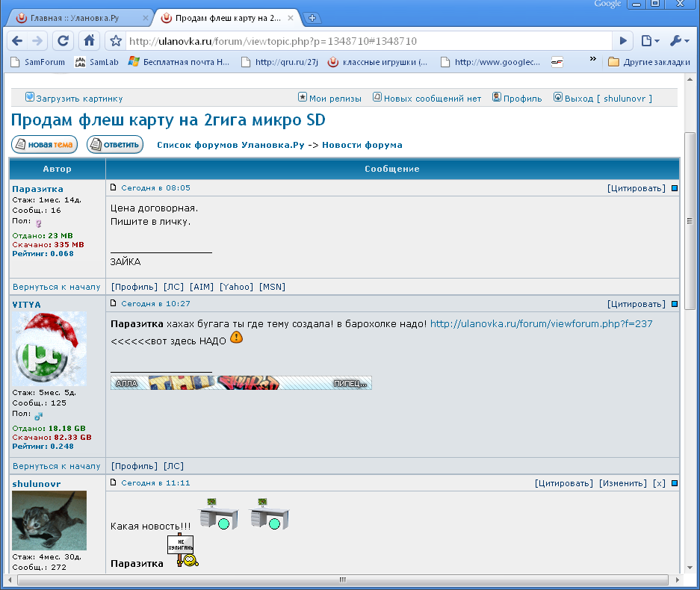Click the ответить reply button
Screen dimensions: 700x590
(115, 145)
